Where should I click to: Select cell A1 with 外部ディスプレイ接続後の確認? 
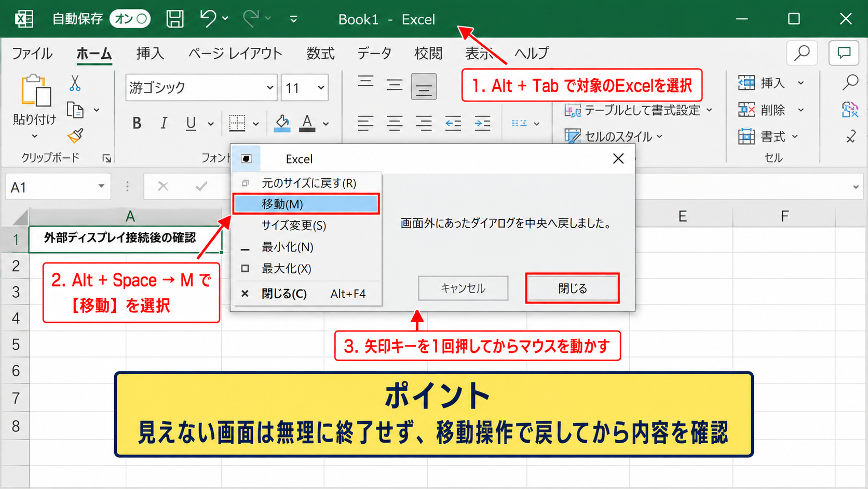click(x=126, y=239)
